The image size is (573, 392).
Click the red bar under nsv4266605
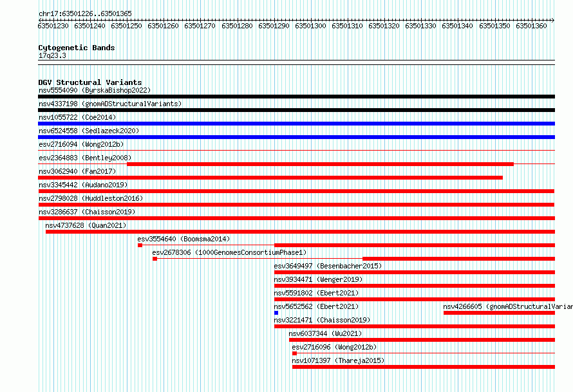pos(499,313)
